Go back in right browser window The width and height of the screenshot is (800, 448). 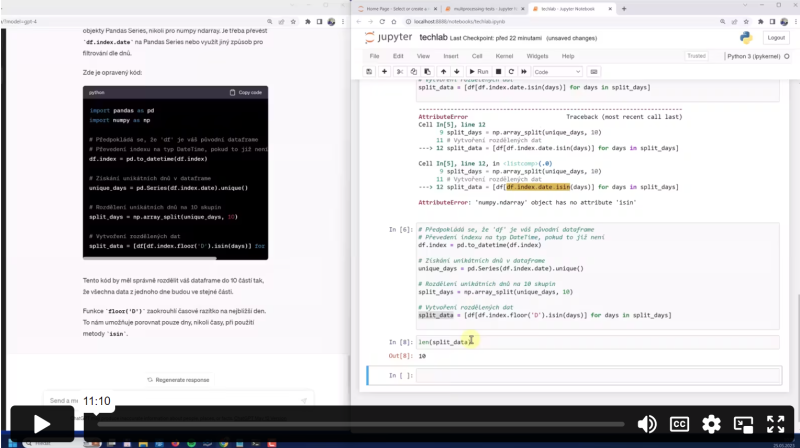tap(359, 21)
